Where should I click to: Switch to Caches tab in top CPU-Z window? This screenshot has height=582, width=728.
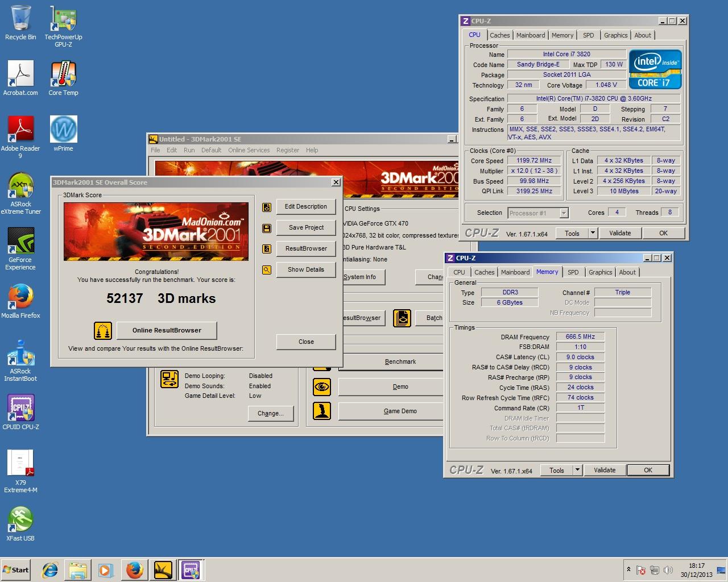click(499, 35)
